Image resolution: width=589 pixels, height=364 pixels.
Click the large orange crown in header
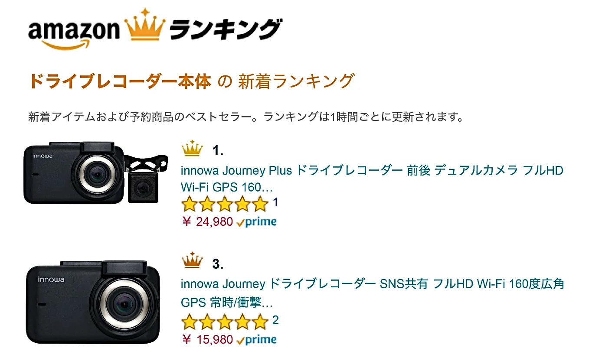(x=144, y=25)
